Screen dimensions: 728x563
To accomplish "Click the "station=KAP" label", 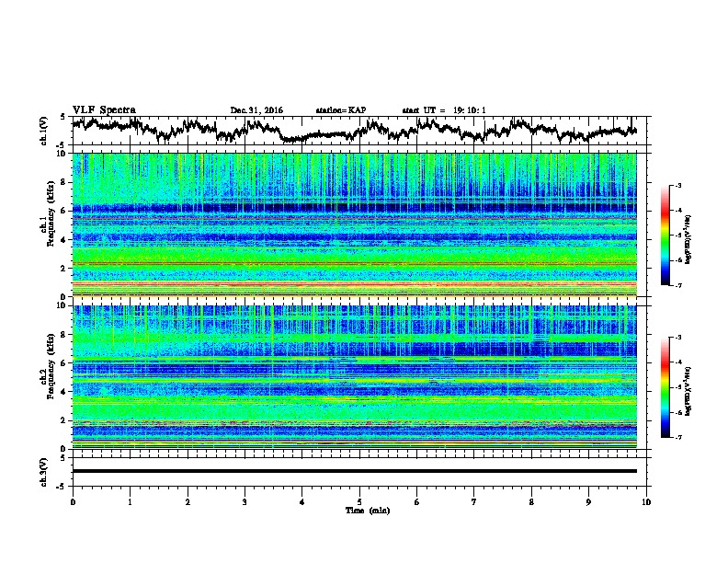I will [x=341, y=110].
